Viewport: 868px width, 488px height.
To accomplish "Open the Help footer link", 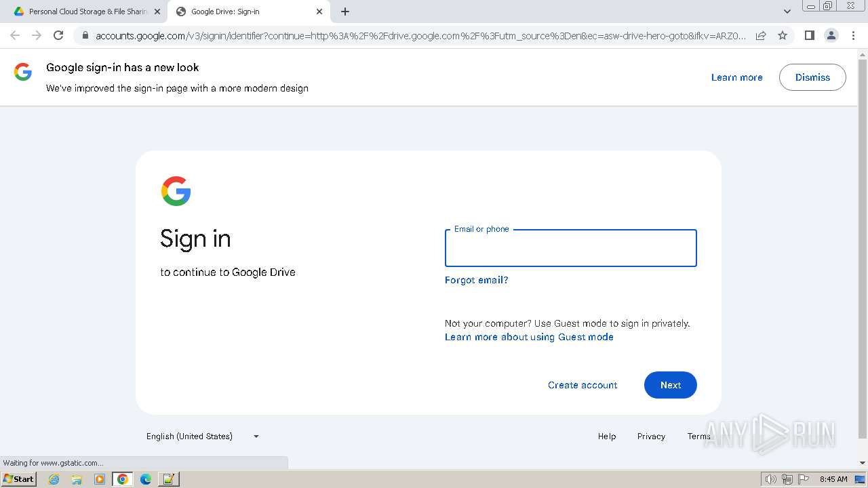I will tap(607, 436).
